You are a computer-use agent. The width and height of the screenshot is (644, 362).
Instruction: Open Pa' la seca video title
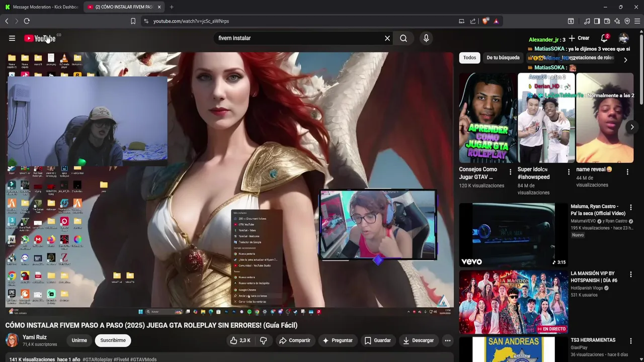pos(599,210)
